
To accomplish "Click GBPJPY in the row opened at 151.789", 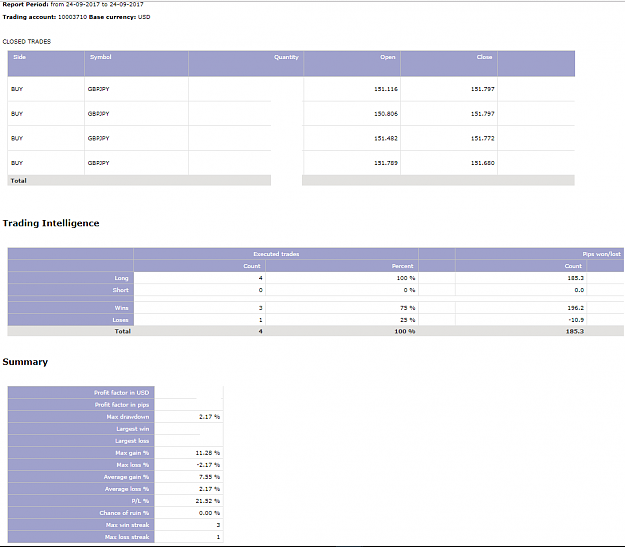I will [x=98, y=163].
